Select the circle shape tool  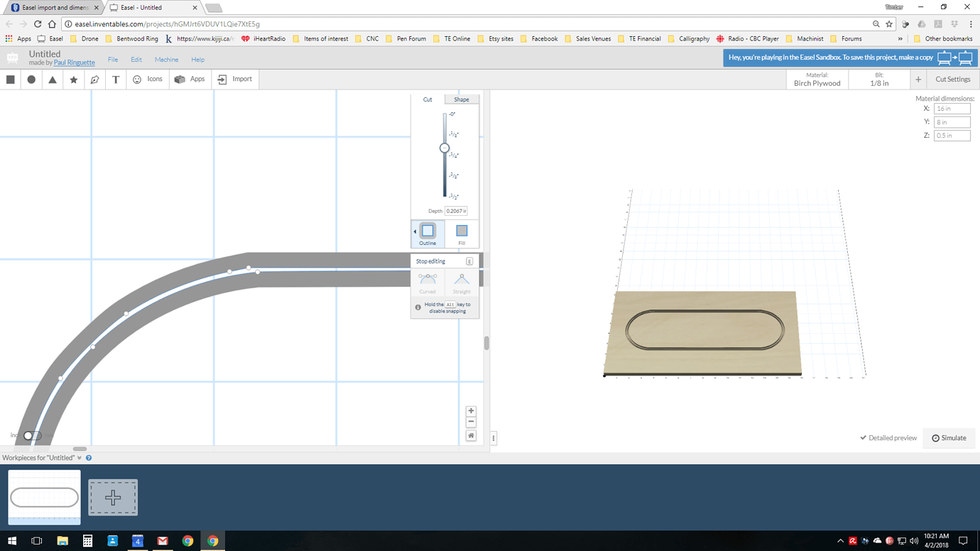tap(31, 79)
